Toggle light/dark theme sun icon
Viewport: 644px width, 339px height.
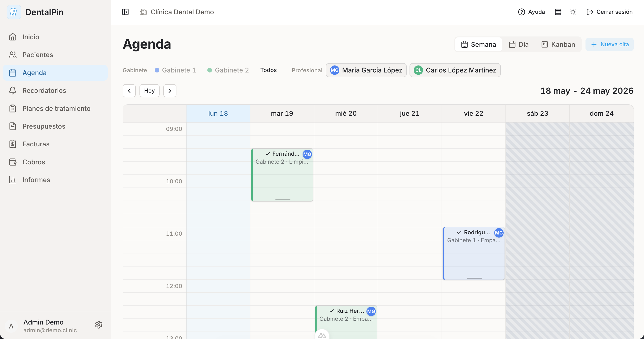[573, 12]
